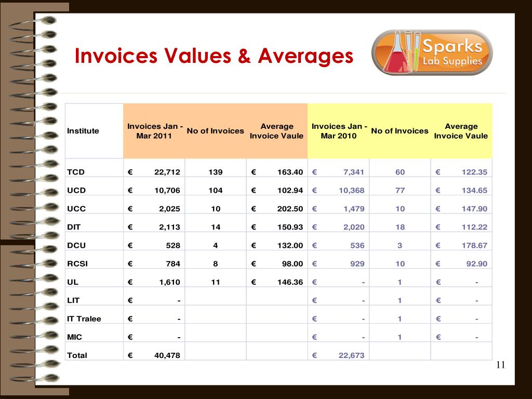This screenshot has width=532, height=399.
Task: Click the Sparks Lab Supplies logo
Action: 432,52
